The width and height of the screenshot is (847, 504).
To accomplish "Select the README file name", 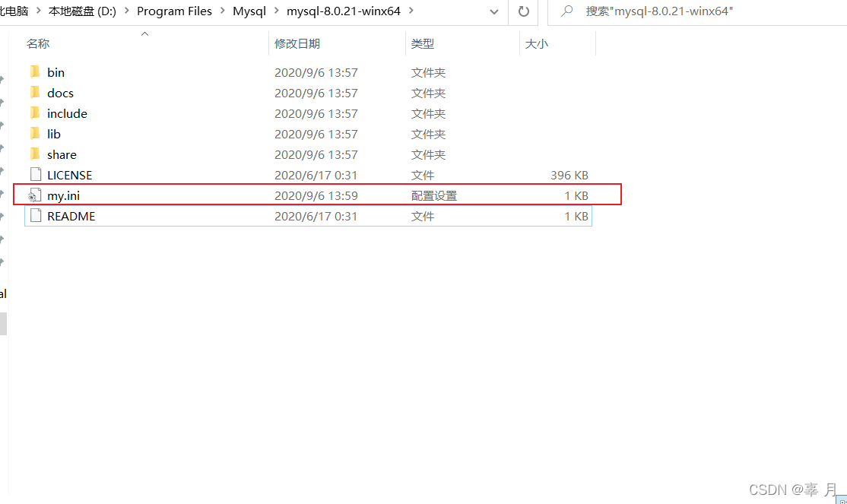I will click(x=71, y=216).
